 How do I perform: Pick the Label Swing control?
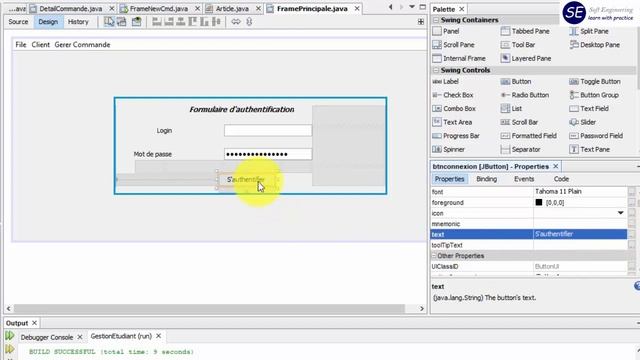click(x=445, y=81)
